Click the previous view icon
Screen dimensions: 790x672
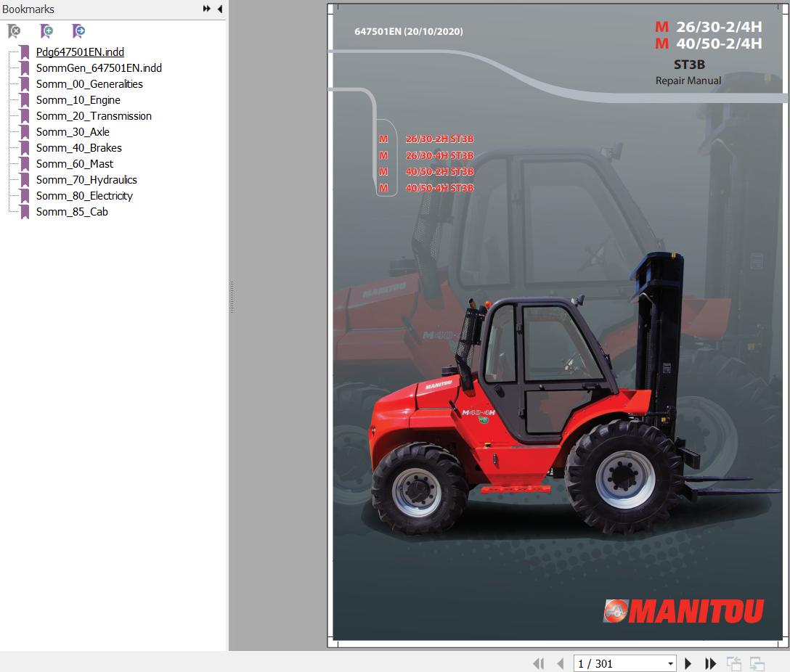(733, 663)
